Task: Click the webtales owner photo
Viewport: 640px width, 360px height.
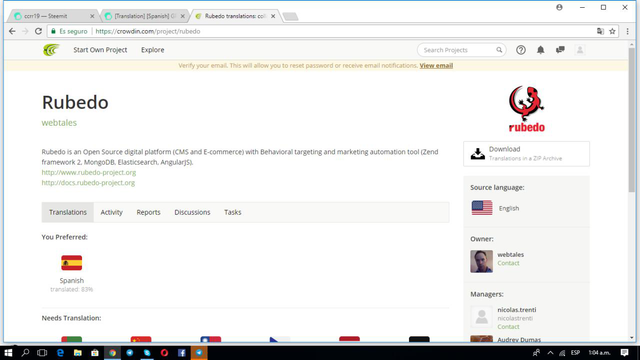Action: click(x=481, y=261)
